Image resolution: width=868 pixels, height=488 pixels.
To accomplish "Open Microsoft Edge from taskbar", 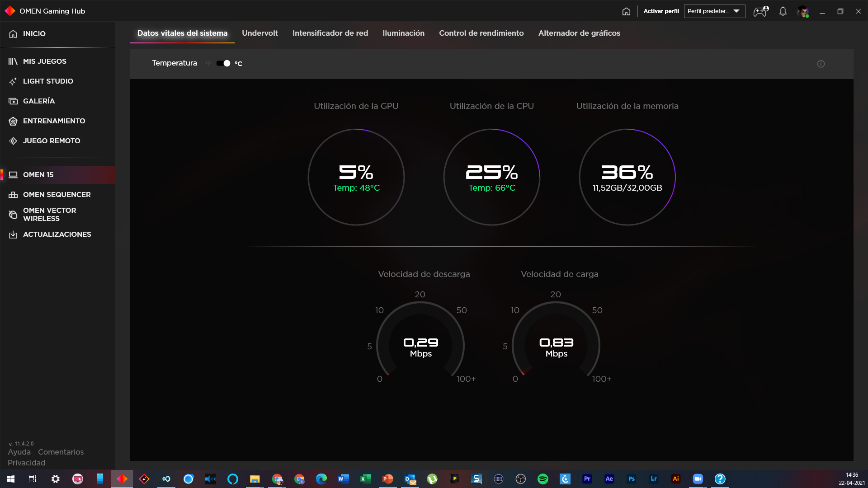I will (321, 479).
